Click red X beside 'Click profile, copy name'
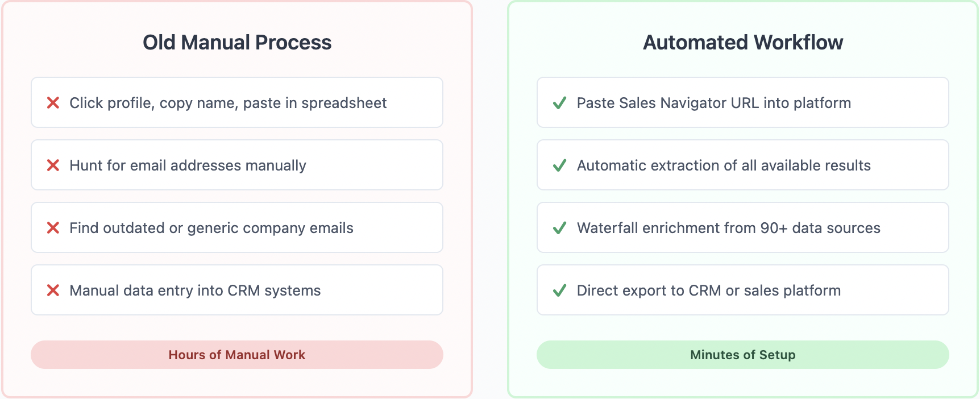The image size is (980, 399). coord(53,103)
